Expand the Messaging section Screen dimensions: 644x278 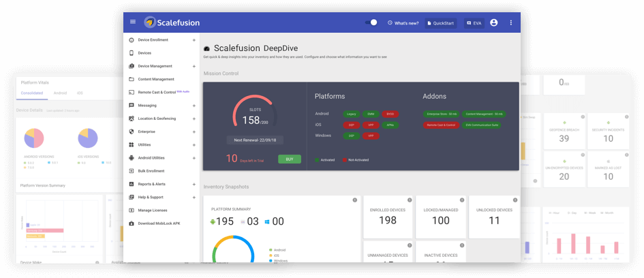[x=194, y=106]
